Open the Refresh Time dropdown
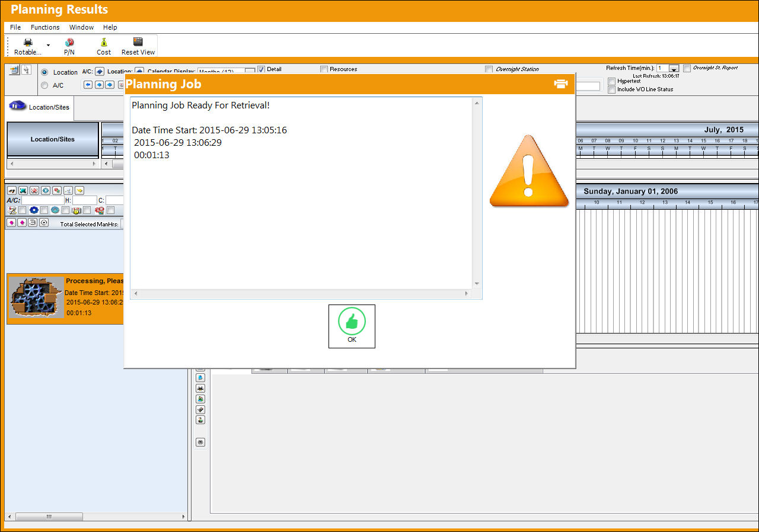 (674, 69)
